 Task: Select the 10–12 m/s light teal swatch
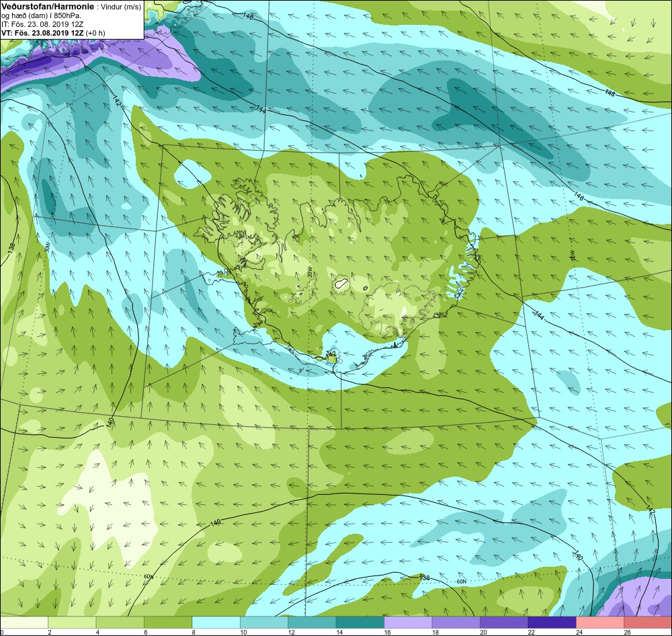pyautogui.click(x=264, y=622)
